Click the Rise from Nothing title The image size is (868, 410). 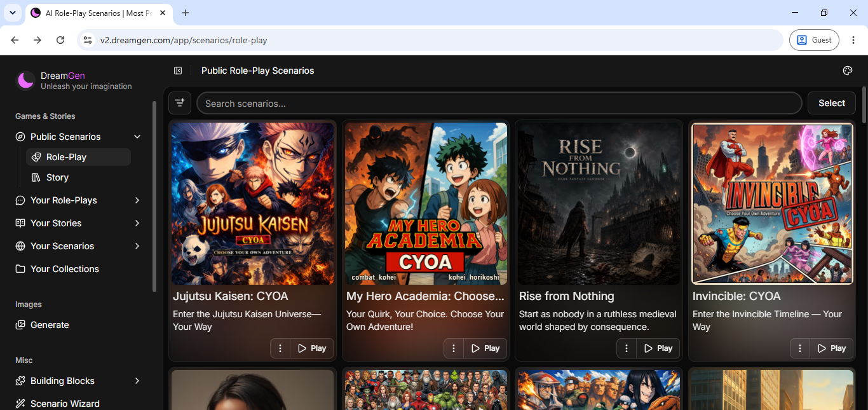[567, 296]
